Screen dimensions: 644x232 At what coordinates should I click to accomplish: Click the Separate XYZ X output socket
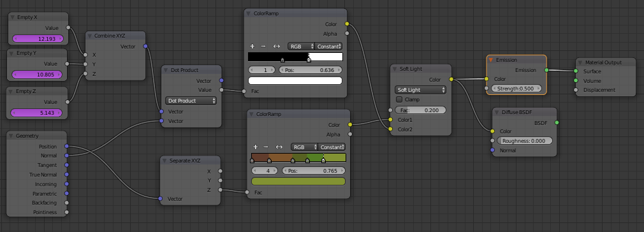pyautogui.click(x=220, y=171)
